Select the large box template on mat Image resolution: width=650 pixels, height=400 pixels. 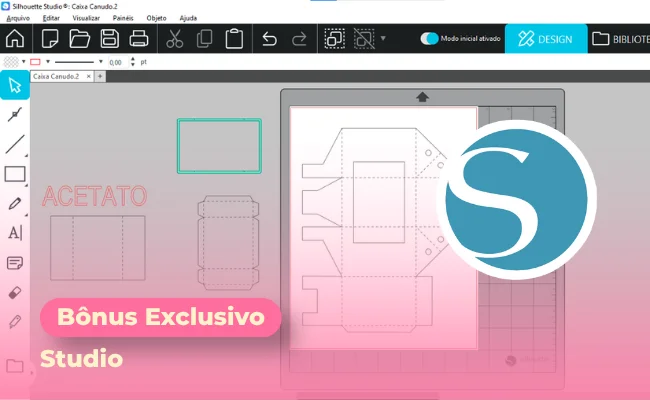coord(375,230)
